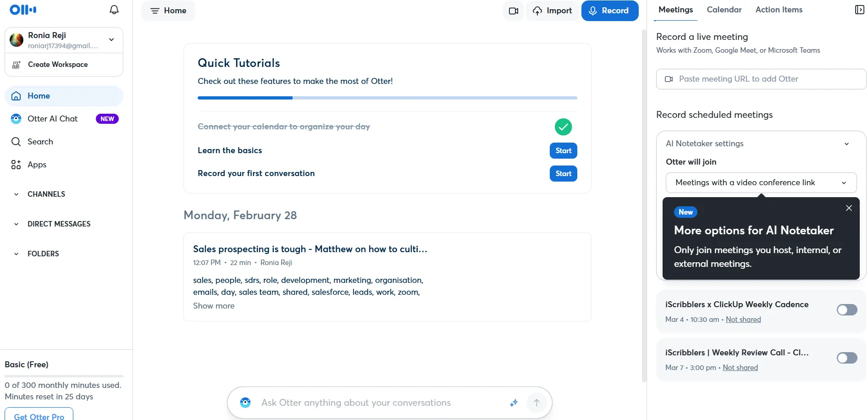
Task: Open the Action Items tab
Action: coord(779,10)
